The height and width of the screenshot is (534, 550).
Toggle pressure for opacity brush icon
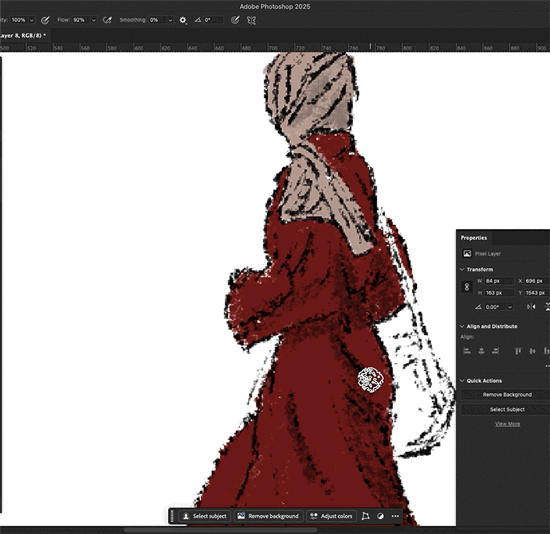click(45, 20)
